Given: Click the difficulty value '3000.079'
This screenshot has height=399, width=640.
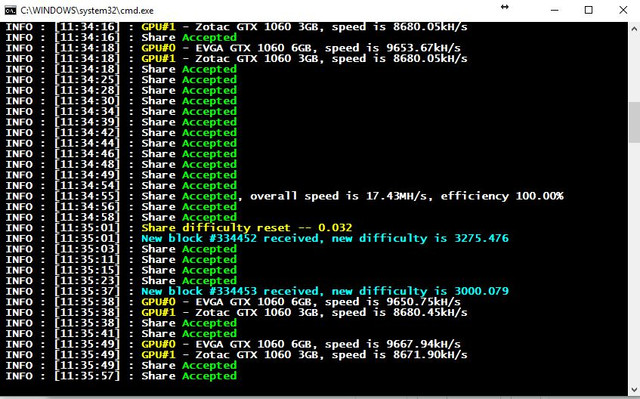Looking at the screenshot, I should pos(482,291).
